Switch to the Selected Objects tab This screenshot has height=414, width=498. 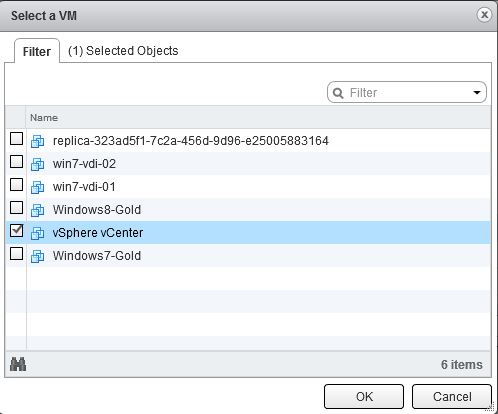coord(123,51)
